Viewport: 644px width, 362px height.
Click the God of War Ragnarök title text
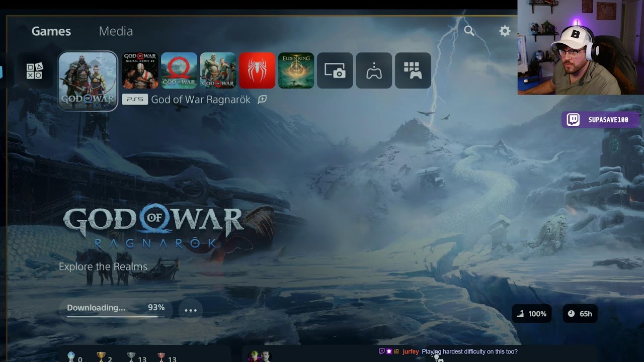(x=201, y=100)
